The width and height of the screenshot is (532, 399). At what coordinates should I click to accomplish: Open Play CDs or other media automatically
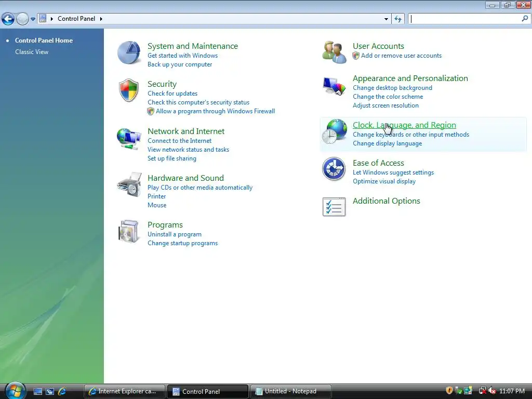pos(200,188)
